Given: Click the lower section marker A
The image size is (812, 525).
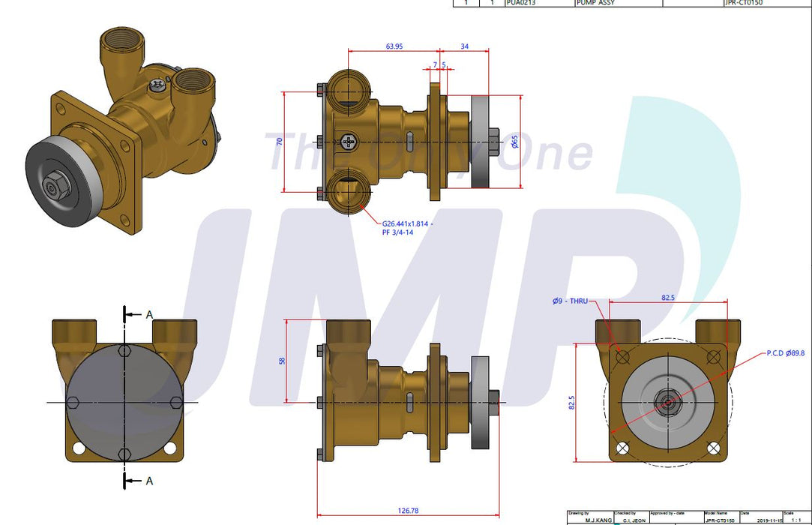Looking at the screenshot, I should point(149,481).
